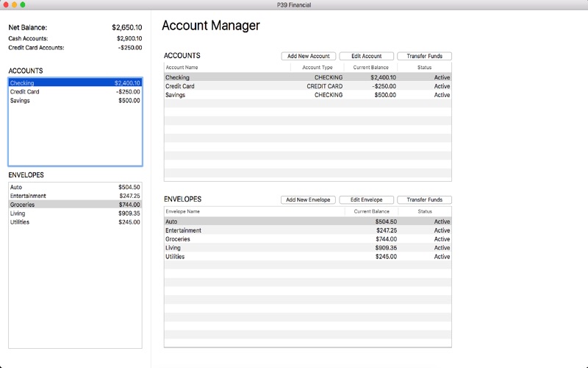Choose the Entertainment envelope in the sidebar
Viewport: 588px width, 368px height.
click(75, 196)
